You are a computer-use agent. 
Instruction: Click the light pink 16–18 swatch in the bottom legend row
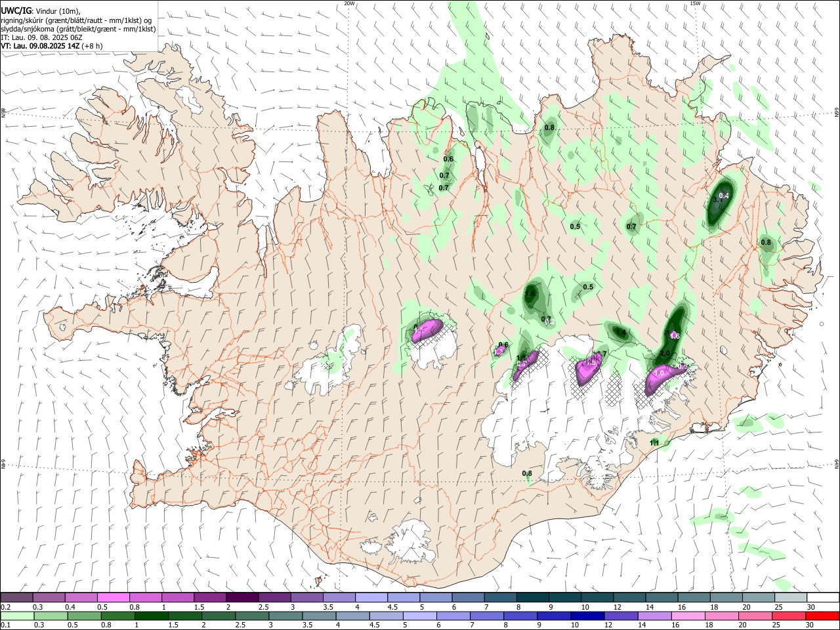click(687, 616)
